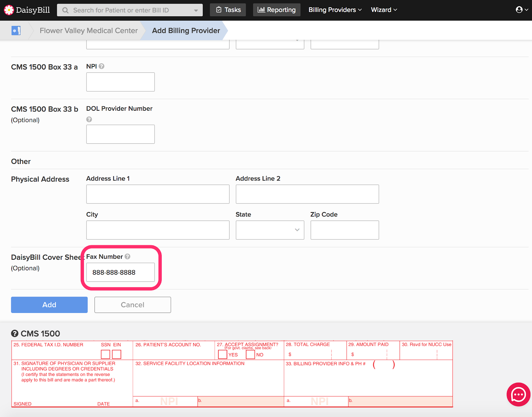Go to Flower Valley Medical Center breadcrumb
Viewport: 532px width, 417px height.
tap(88, 31)
